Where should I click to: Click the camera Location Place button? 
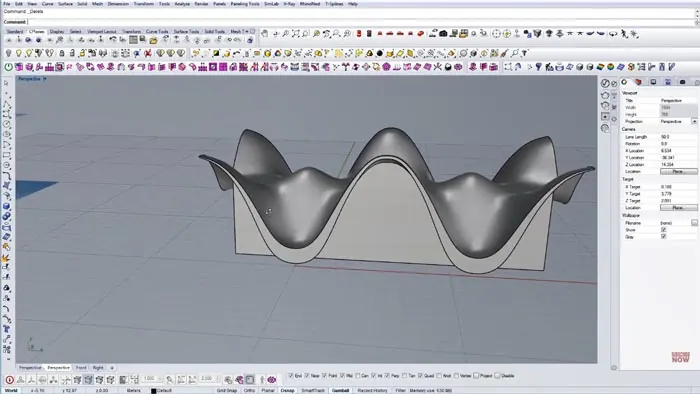pyautogui.click(x=678, y=171)
